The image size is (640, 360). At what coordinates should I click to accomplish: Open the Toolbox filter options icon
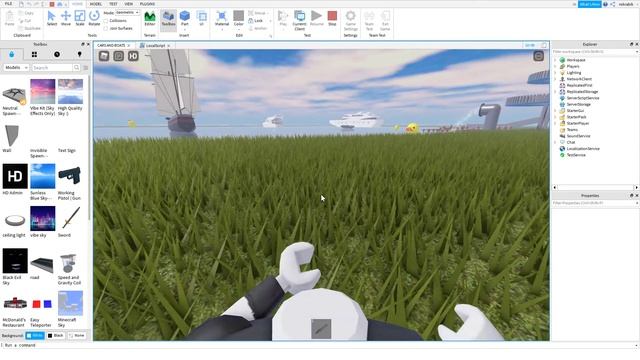(86, 67)
